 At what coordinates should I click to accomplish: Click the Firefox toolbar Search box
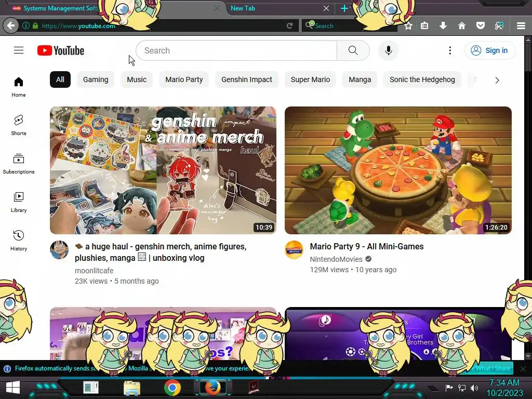pos(350,25)
